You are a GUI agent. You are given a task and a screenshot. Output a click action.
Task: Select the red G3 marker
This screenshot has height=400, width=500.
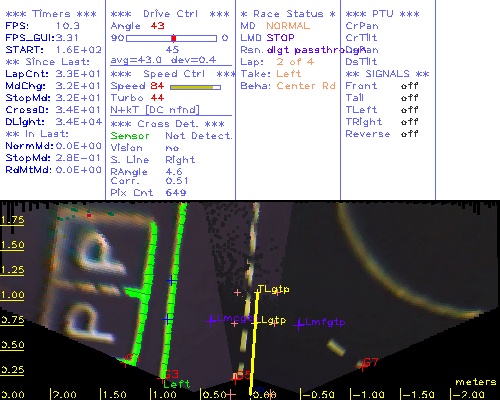pos(171,374)
